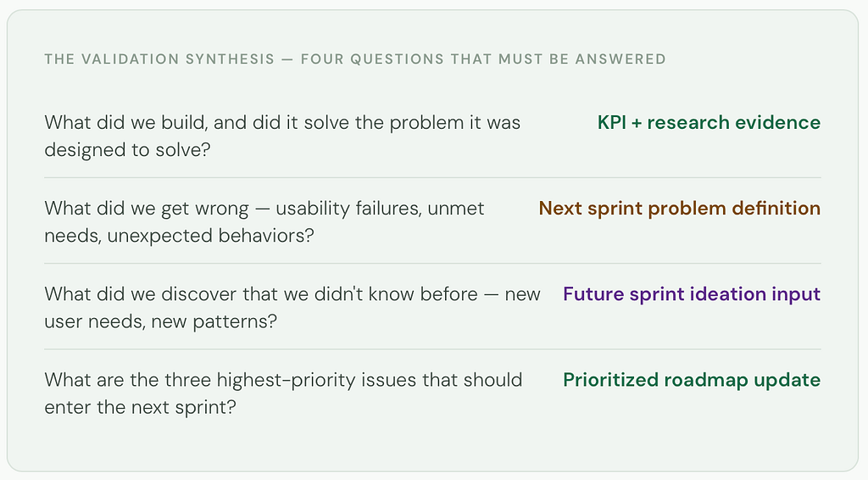The height and width of the screenshot is (480, 868).
Task: Click the words 'research evidence' in green
Action: [733, 122]
